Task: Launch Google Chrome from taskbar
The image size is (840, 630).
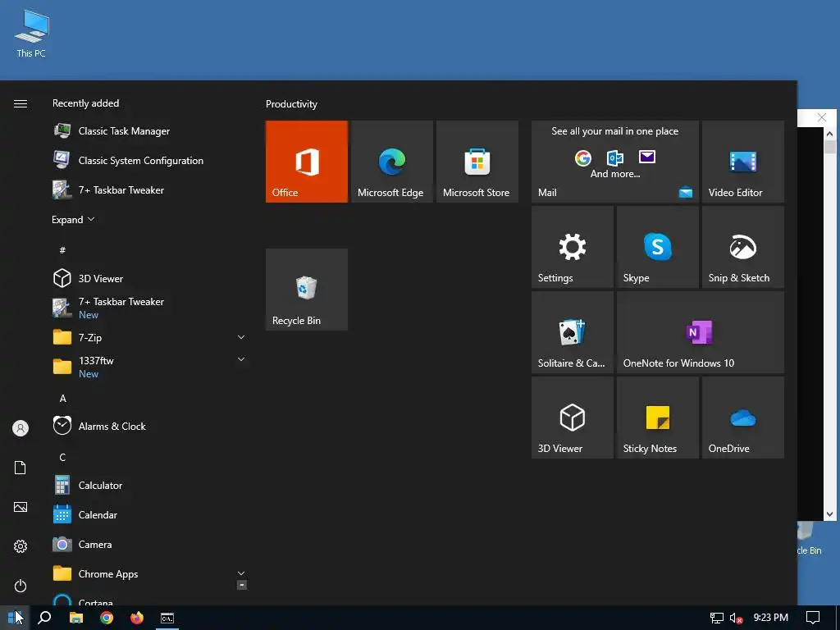Action: click(x=107, y=618)
